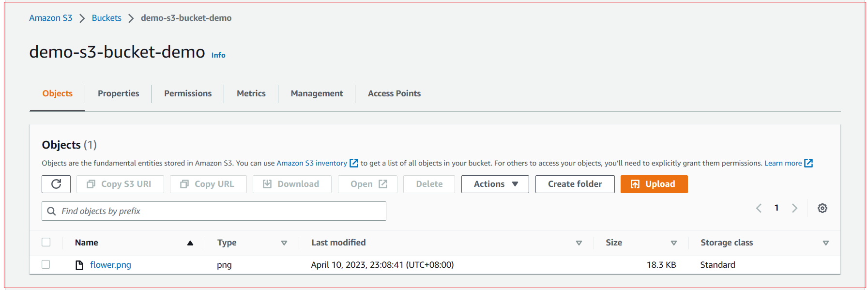Switch to the Objects tab
Image resolution: width=868 pixels, height=290 pixels.
pos(57,93)
